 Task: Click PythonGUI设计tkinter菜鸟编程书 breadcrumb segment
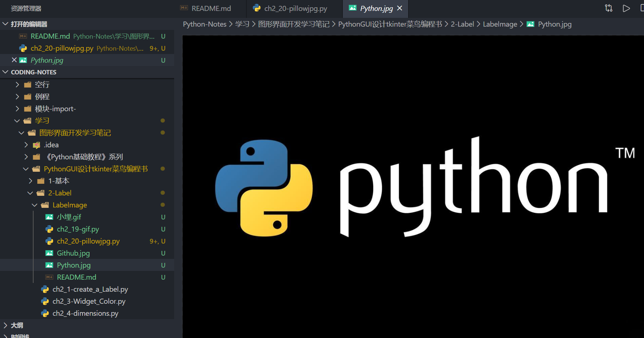(x=390, y=24)
